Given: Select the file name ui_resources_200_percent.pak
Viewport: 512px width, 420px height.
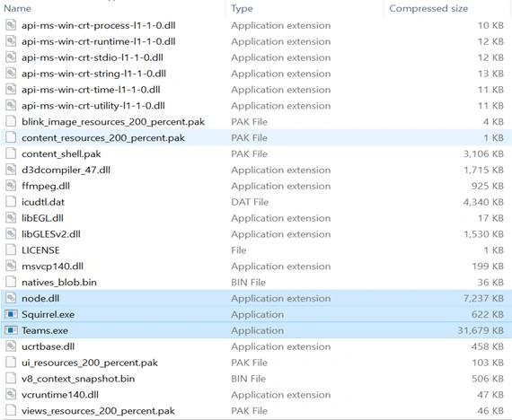Looking at the screenshot, I should coord(90,363).
